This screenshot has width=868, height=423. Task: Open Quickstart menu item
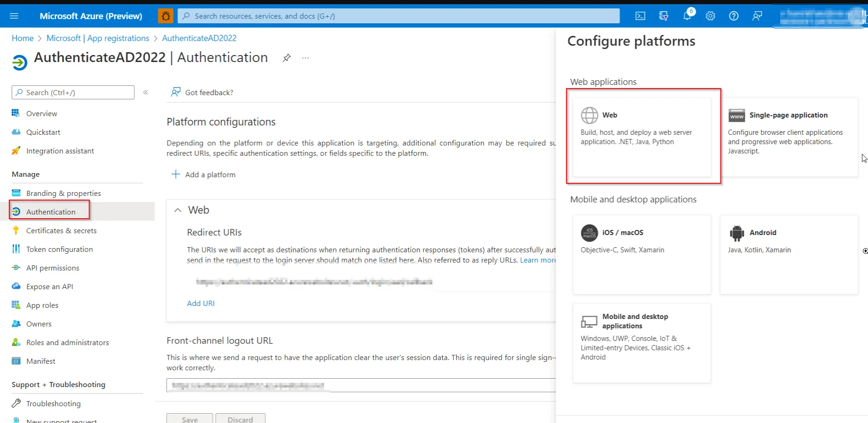(x=43, y=132)
